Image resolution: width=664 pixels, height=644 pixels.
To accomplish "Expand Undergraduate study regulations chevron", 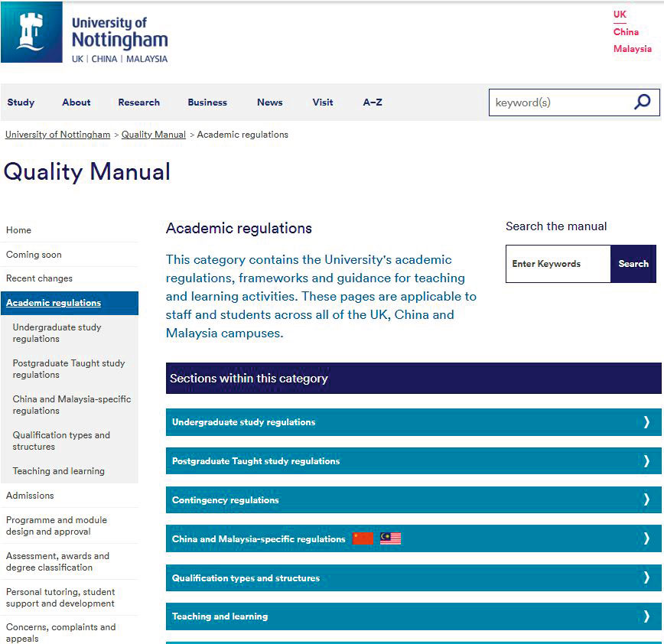I will point(646,421).
